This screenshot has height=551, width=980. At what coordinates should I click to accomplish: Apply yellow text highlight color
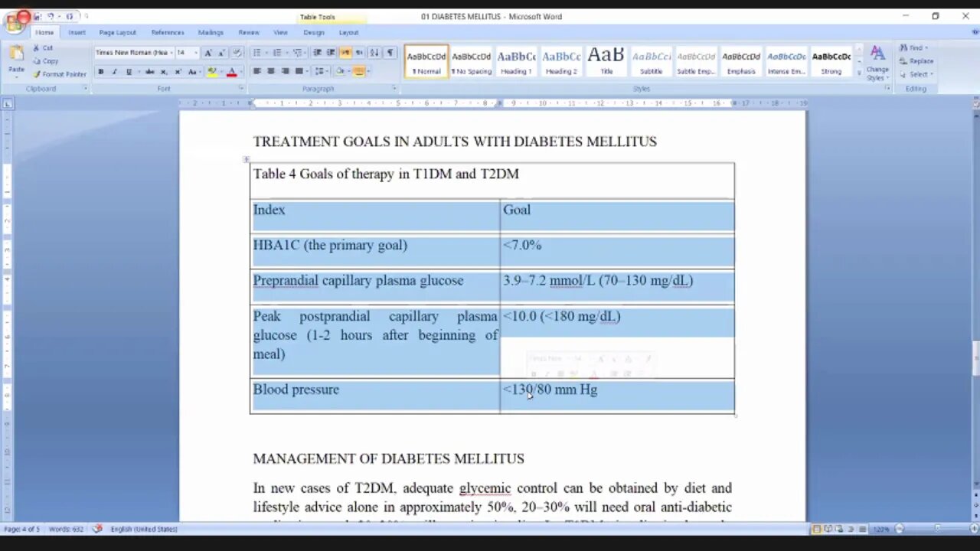point(212,72)
